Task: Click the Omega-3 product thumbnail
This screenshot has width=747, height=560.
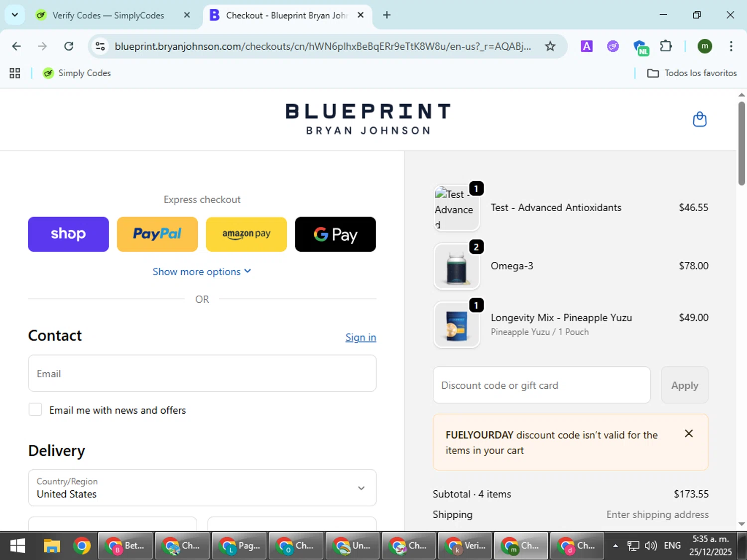Action: tap(457, 266)
